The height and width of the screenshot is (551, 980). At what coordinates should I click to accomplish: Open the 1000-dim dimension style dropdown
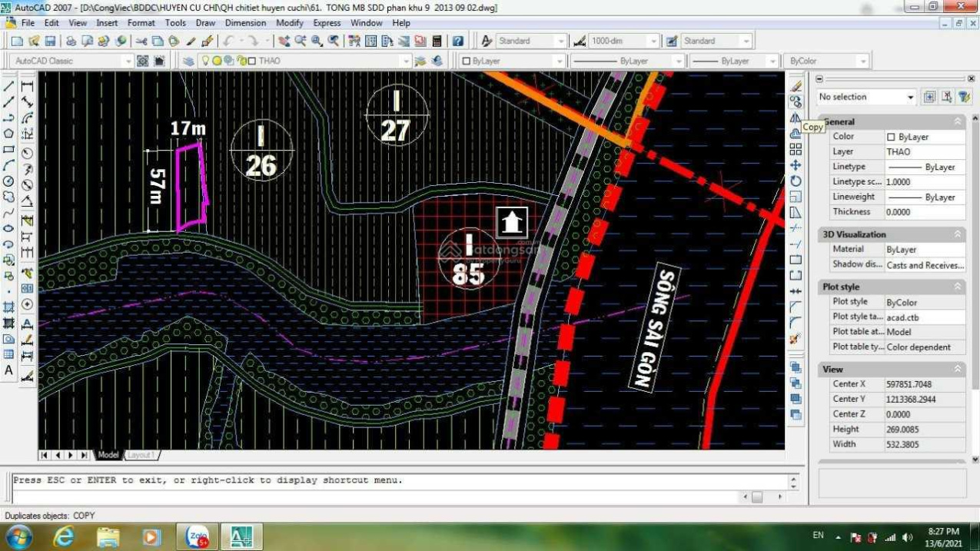(653, 41)
